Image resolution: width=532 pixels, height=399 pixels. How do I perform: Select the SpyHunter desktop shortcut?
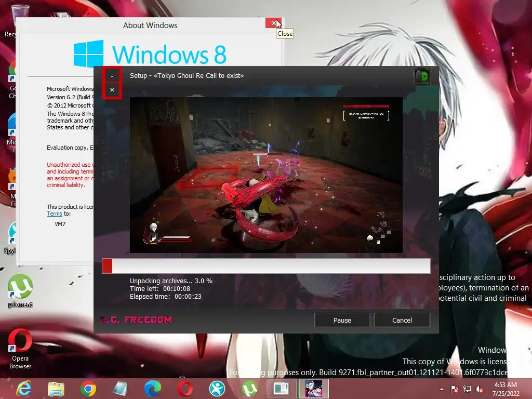11,238
